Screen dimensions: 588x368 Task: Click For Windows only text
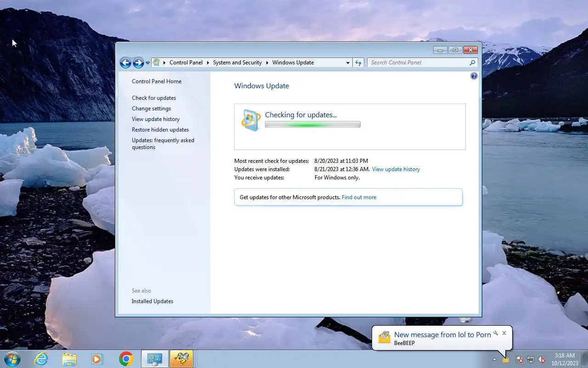point(337,178)
